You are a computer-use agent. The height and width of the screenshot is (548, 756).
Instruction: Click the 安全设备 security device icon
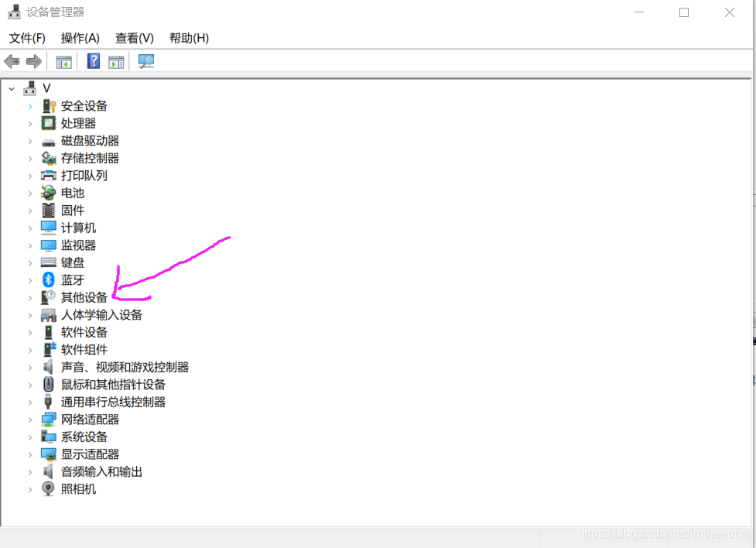tap(49, 106)
